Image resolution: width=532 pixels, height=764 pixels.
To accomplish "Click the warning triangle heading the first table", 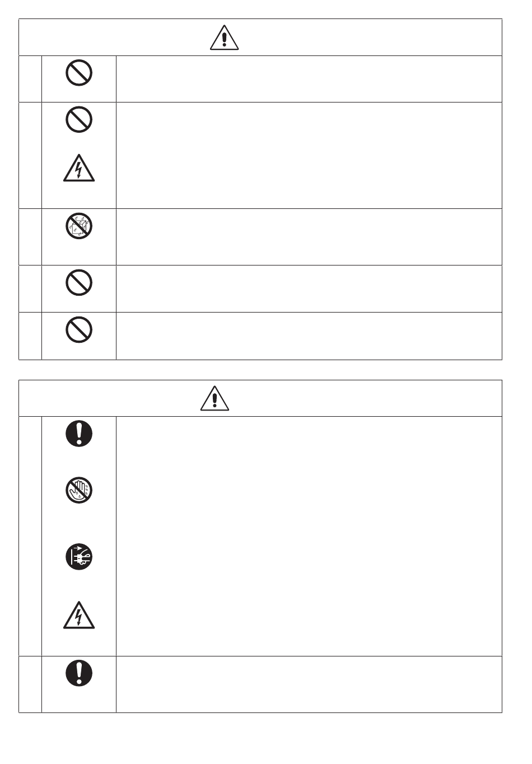I will [224, 38].
